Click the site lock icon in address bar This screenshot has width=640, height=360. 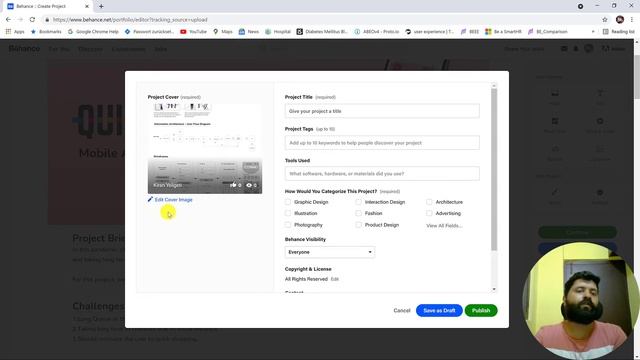click(x=47, y=20)
